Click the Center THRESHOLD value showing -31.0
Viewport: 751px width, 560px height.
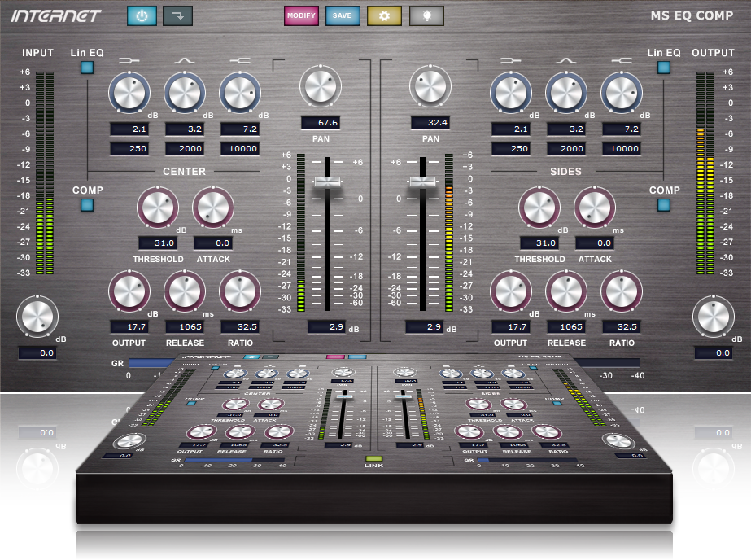[157, 243]
